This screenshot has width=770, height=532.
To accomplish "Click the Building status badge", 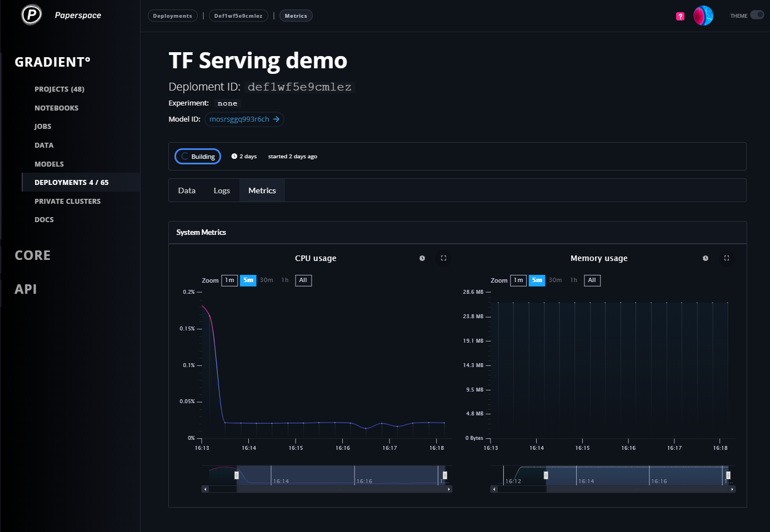I will [198, 157].
